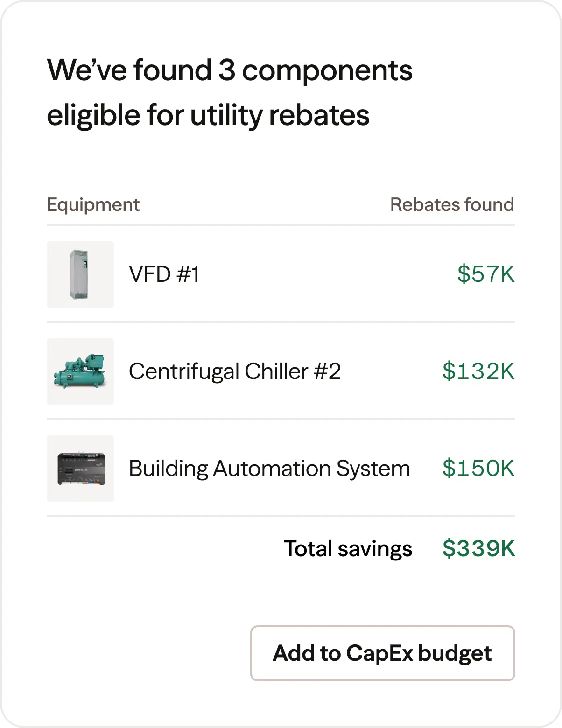Image resolution: width=562 pixels, height=728 pixels.
Task: Click the $150K rebate figure
Action: click(478, 469)
